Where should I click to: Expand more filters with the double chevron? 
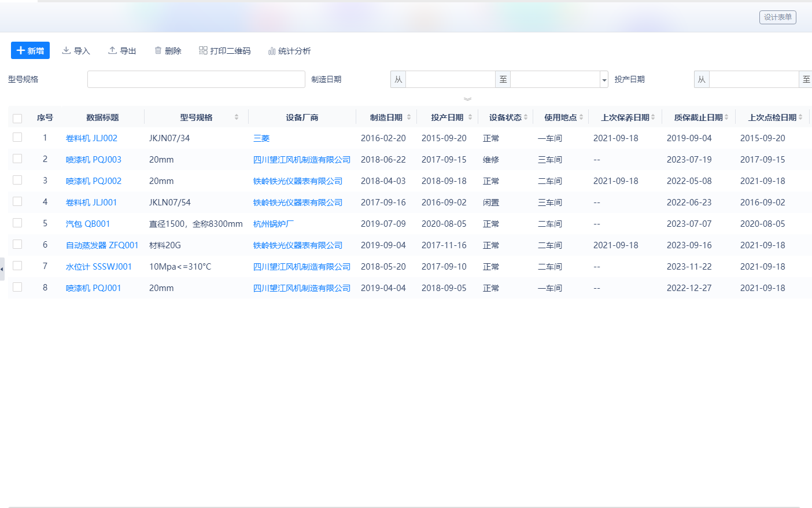tap(467, 99)
